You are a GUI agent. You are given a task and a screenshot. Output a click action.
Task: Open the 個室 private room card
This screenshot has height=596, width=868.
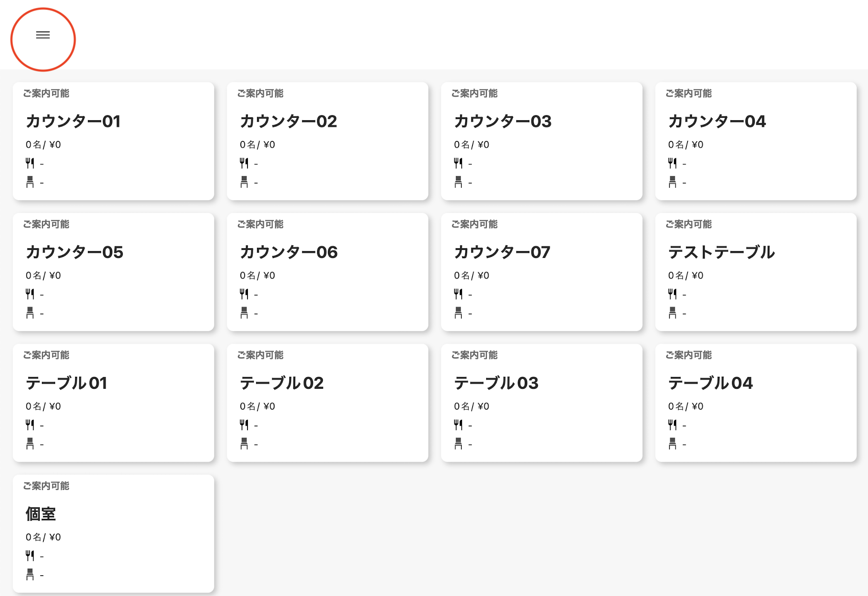[113, 533]
